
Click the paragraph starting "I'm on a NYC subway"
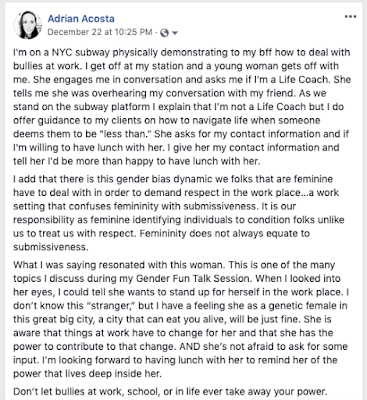(182, 107)
